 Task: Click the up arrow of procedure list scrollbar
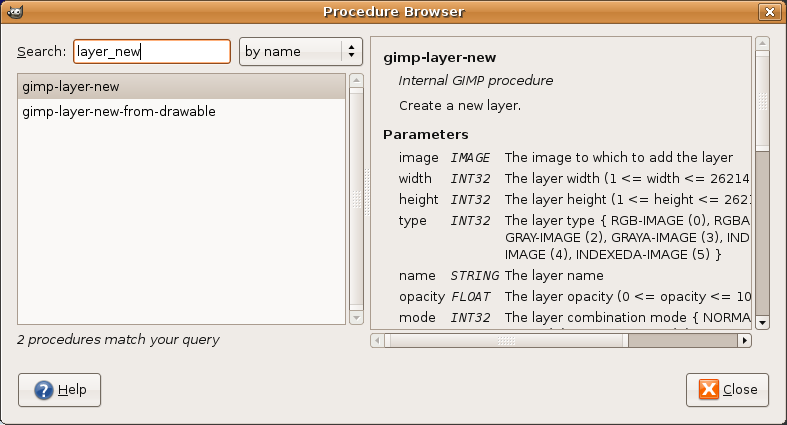[x=356, y=80]
